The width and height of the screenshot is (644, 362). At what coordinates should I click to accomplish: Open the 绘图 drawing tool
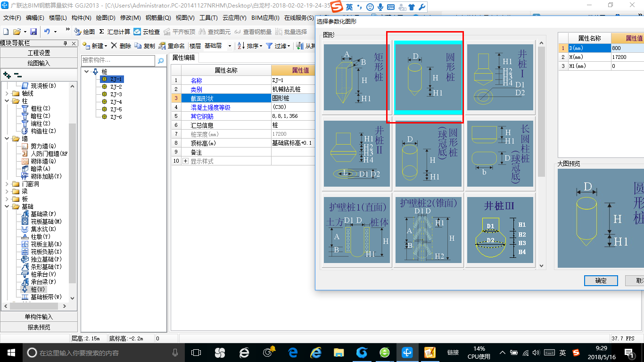pyautogui.click(x=84, y=32)
